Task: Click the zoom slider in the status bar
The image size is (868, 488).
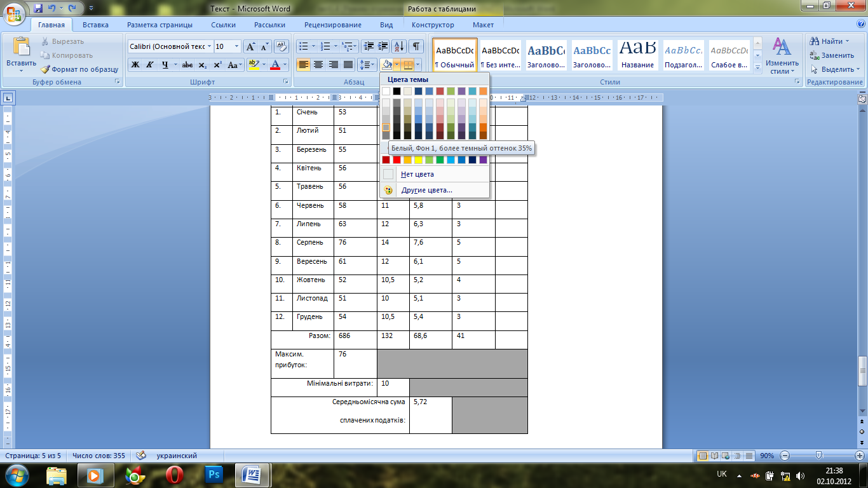Action: tap(819, 456)
